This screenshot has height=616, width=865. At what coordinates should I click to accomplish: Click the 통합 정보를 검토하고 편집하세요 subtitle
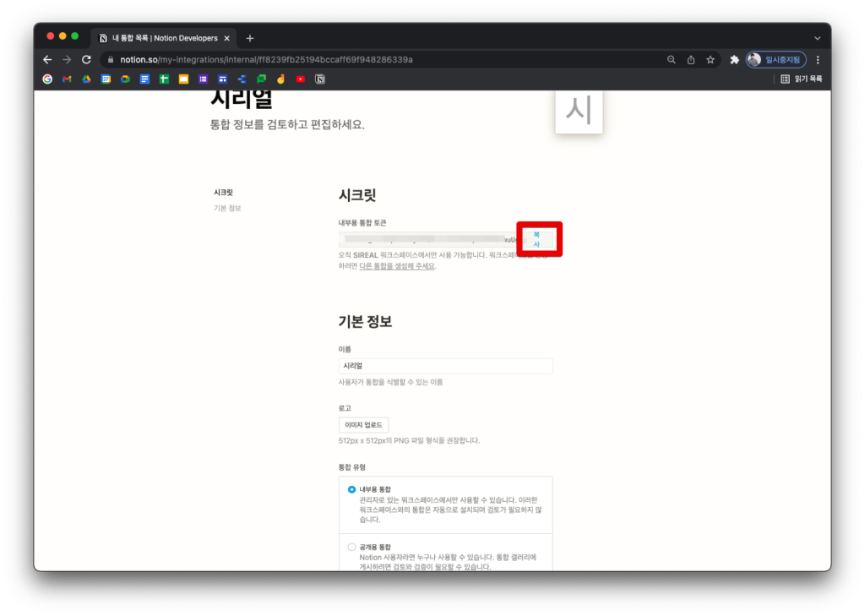287,124
